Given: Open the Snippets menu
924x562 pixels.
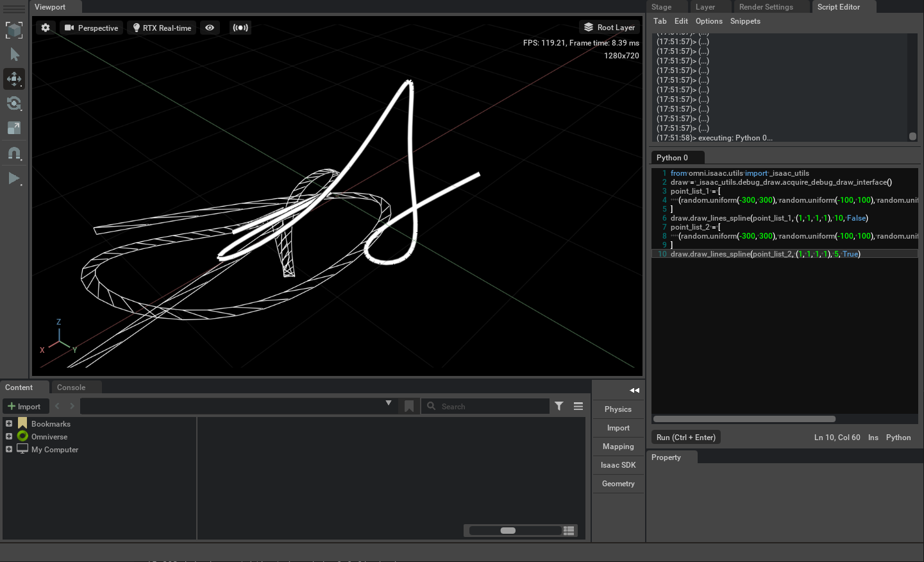Looking at the screenshot, I should point(745,21).
